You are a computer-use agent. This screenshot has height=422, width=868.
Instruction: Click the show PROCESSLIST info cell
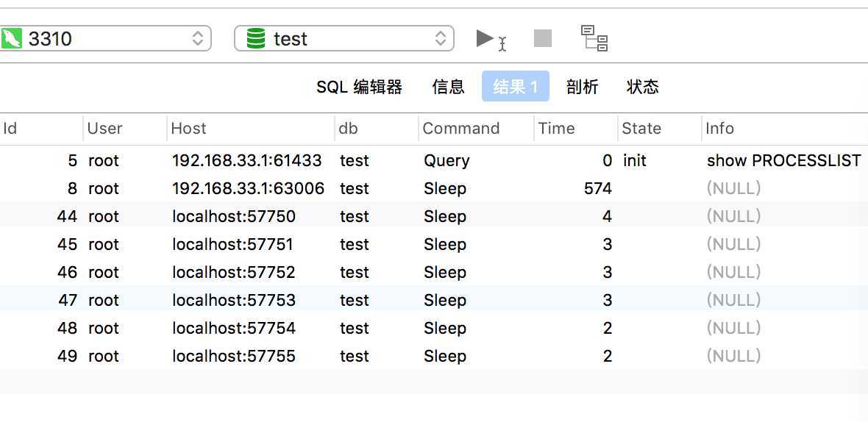(784, 160)
